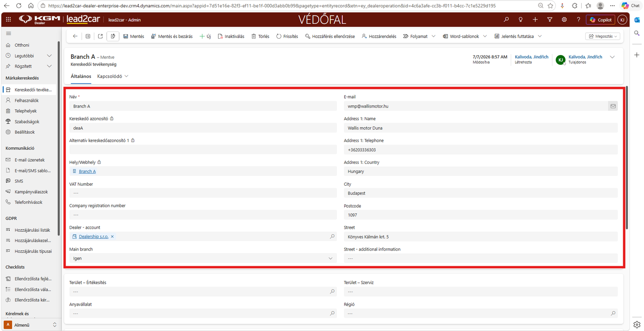Open record in new window icon
644x331 pixels.
click(x=100, y=36)
